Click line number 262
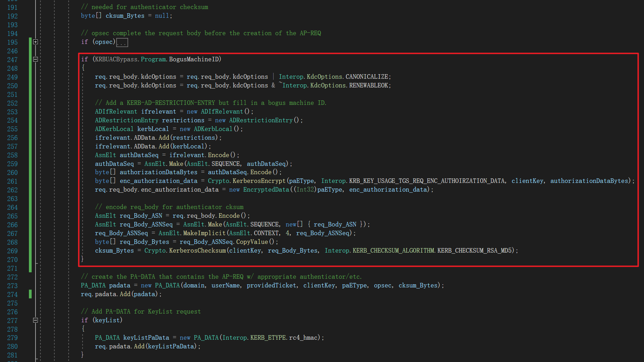The width and height of the screenshot is (644, 362). (x=12, y=190)
